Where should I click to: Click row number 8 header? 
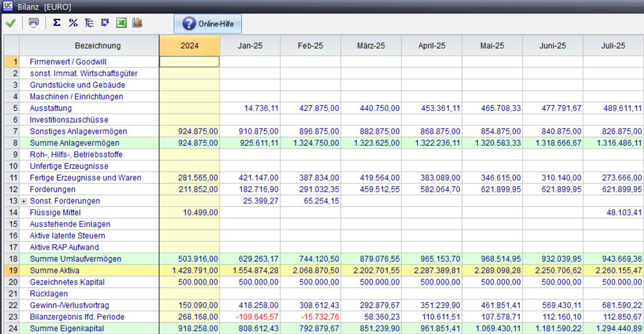[x=12, y=143]
